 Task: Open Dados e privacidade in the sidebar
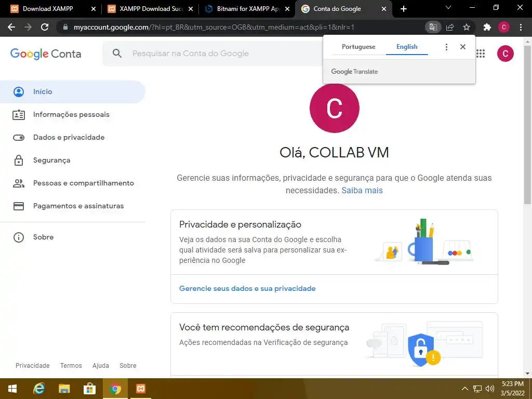(73, 137)
